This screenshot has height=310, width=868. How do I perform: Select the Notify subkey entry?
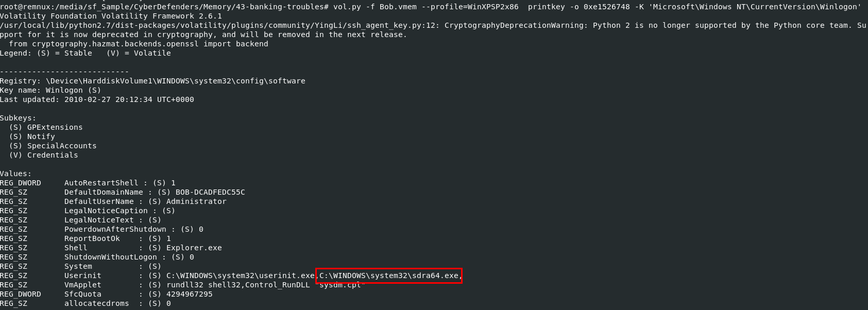click(41, 136)
